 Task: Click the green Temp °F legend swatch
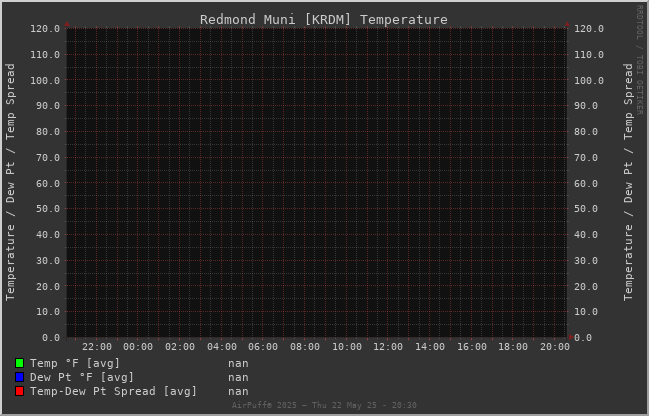(19, 363)
